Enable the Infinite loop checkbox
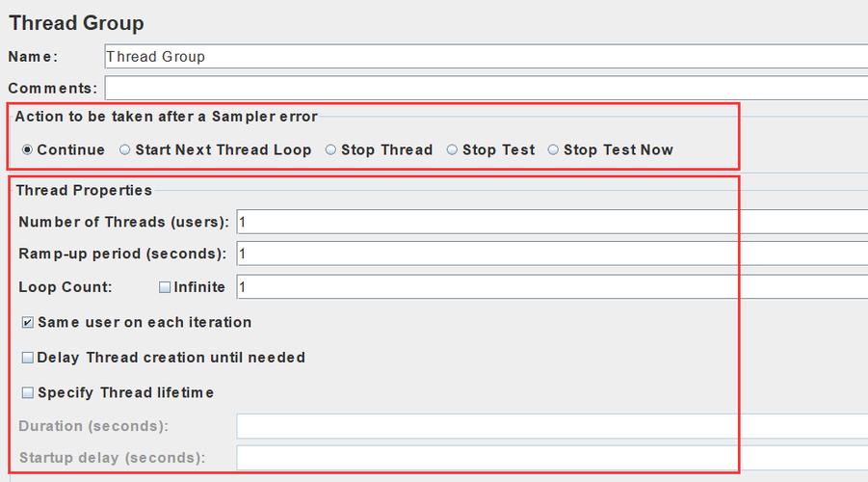Screen dimensions: 868x482 pyautogui.click(x=165, y=287)
